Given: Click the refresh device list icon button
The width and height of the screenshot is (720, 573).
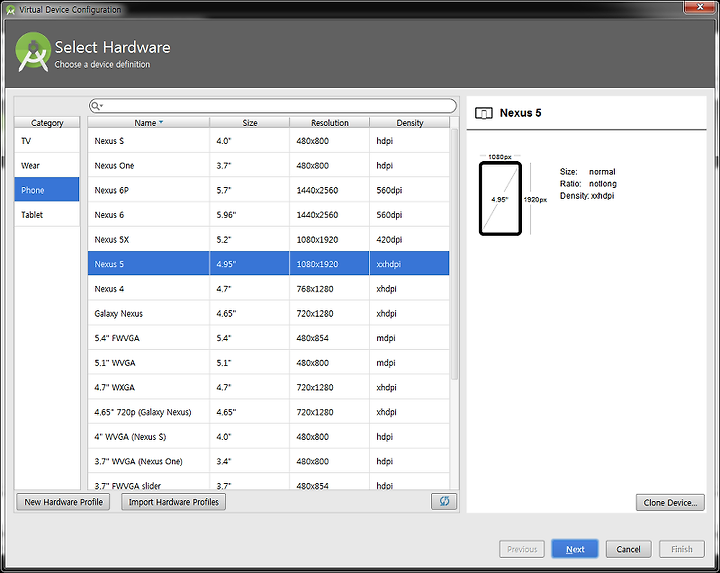Looking at the screenshot, I should pyautogui.click(x=444, y=501).
